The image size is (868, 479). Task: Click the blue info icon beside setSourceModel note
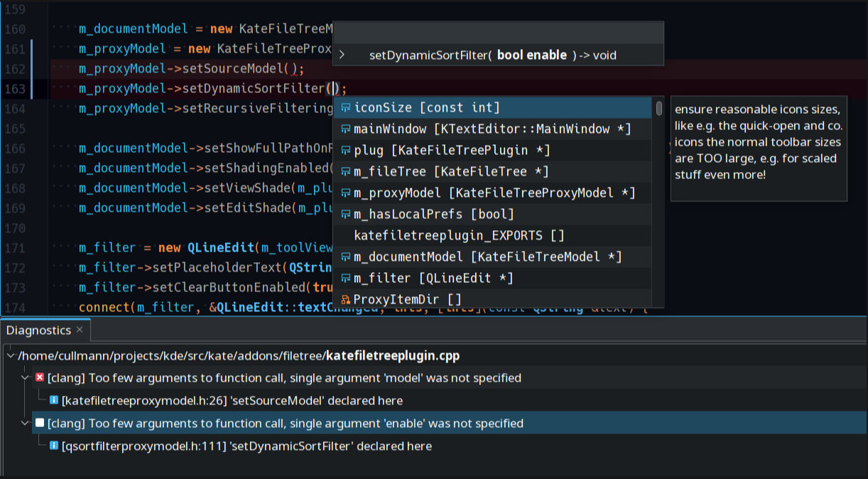coord(54,401)
